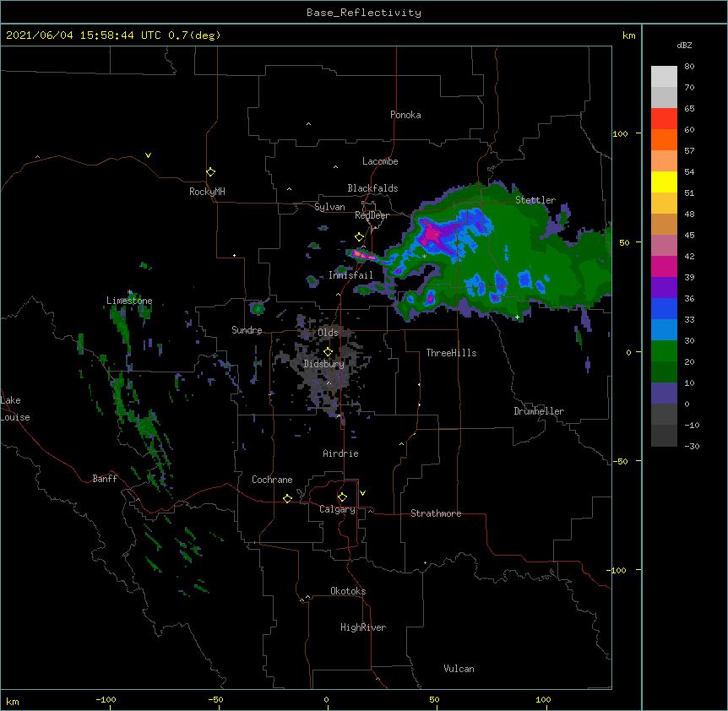Click the yellow V marker northwest of RockyMH

(148, 155)
